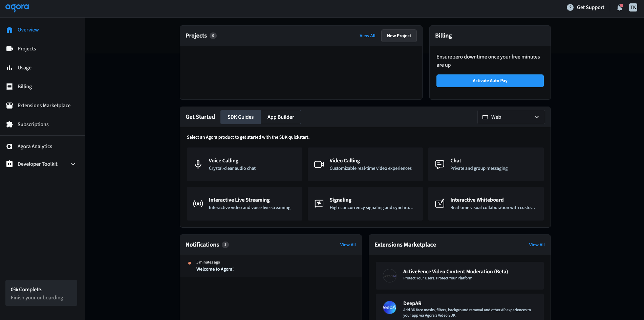Open the Finish your onboarding card
Screen dimensions: 644x320
pyautogui.click(x=41, y=293)
